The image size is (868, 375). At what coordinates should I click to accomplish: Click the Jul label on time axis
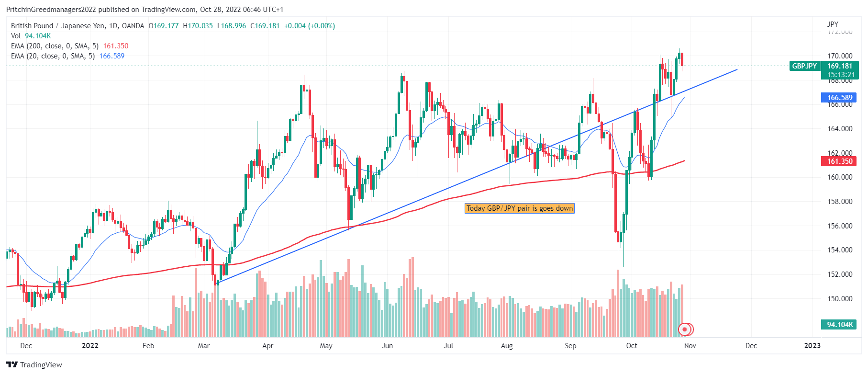tap(448, 346)
